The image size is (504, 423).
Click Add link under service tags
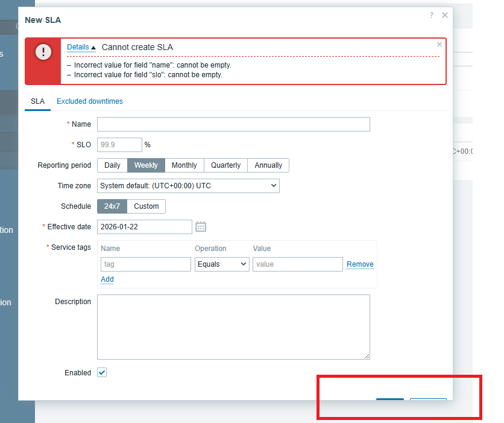107,279
